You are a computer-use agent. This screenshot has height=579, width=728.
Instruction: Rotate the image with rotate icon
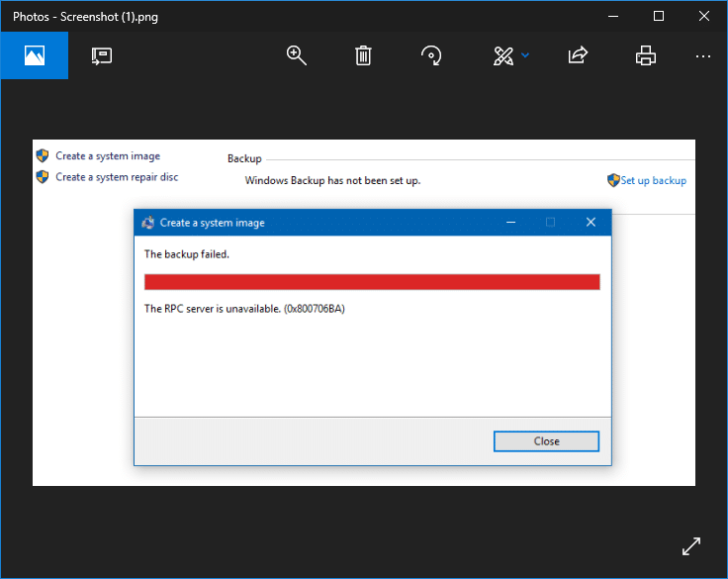[x=431, y=55]
